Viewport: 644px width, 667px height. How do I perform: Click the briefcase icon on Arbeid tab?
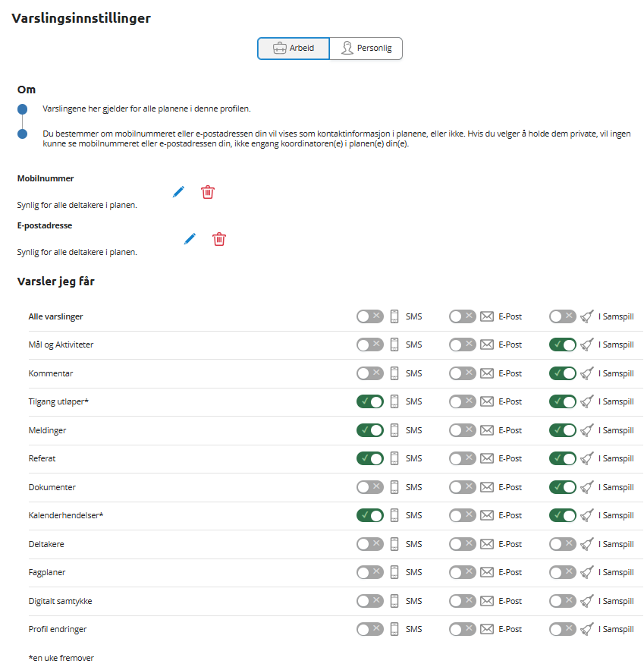(279, 48)
